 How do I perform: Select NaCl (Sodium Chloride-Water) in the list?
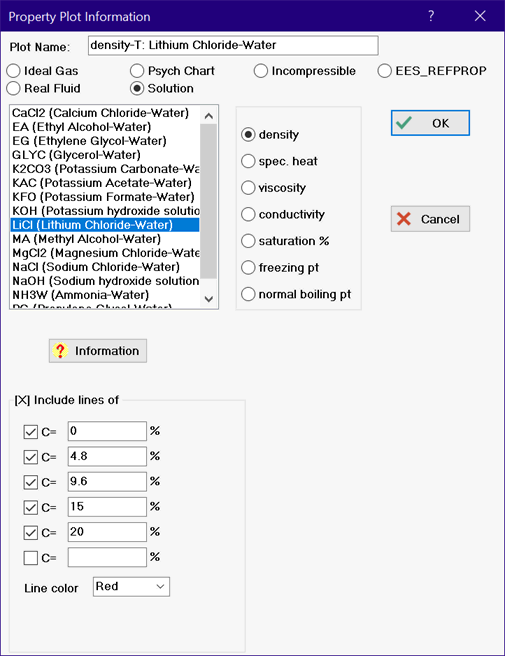[x=96, y=267]
